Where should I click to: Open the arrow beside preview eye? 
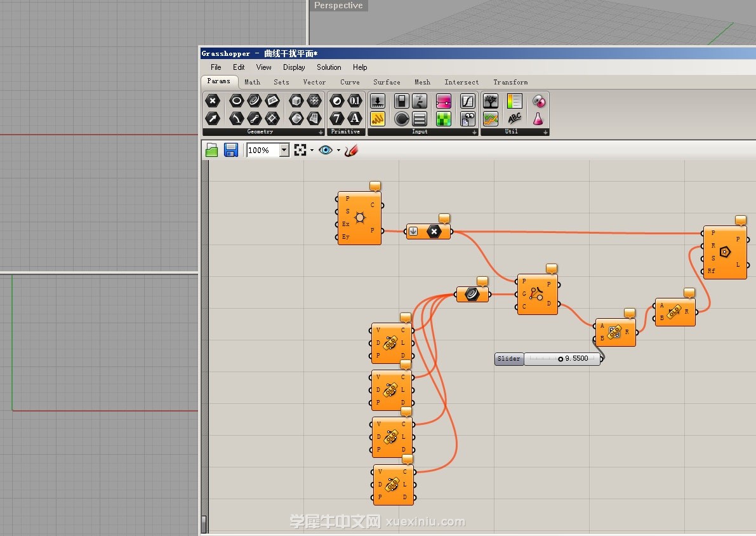[x=338, y=151]
